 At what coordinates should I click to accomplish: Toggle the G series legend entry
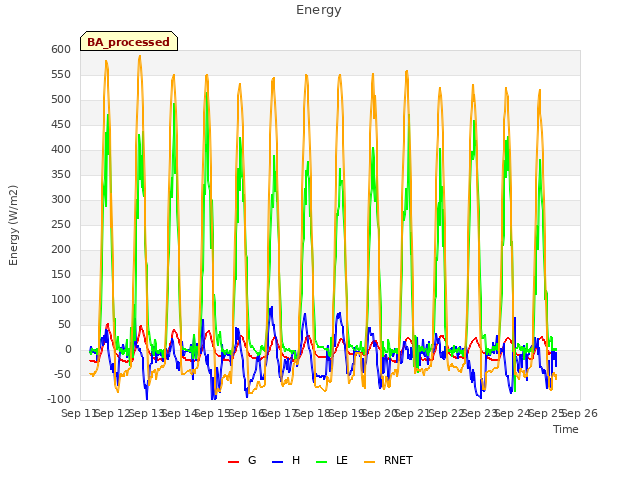coord(242,460)
